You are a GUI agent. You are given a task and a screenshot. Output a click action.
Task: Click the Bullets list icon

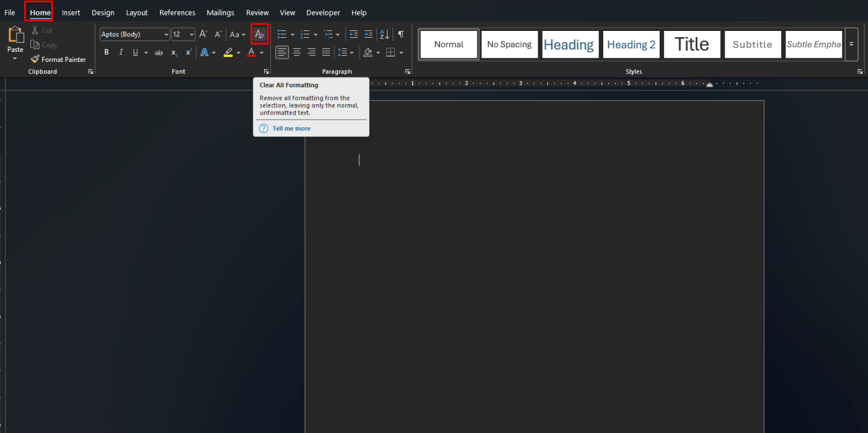pos(282,34)
